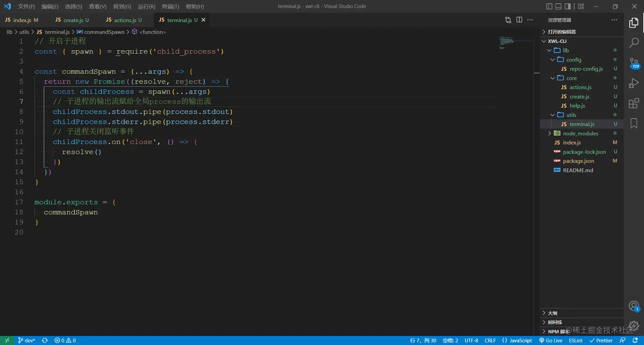Change line ending via CRLF status item
Image resolution: width=644 pixels, height=345 pixels.
[x=490, y=340]
